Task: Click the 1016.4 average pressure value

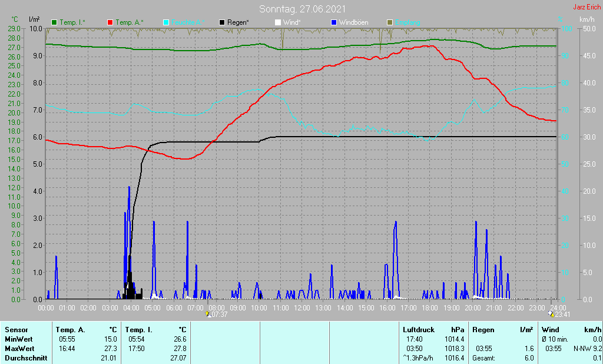Action: click(x=454, y=358)
